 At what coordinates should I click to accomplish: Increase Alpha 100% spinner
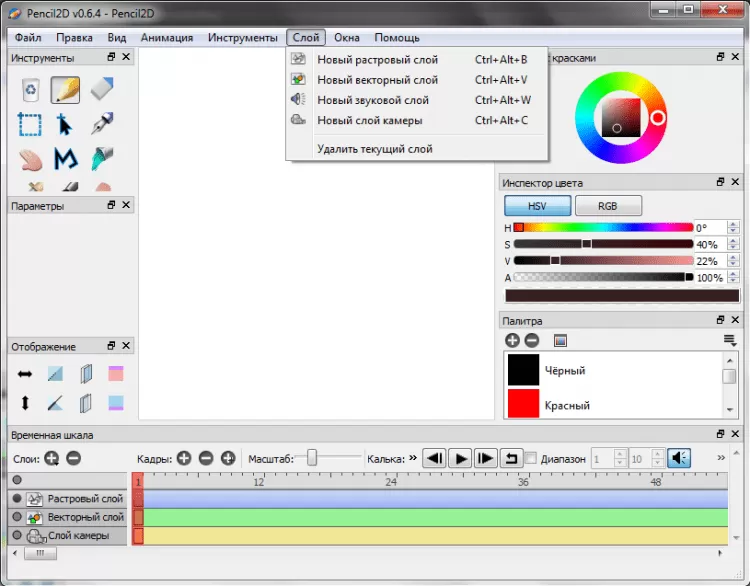point(733,274)
